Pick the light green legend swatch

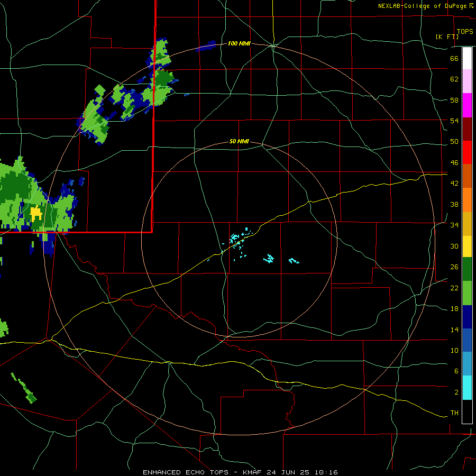(x=467, y=293)
